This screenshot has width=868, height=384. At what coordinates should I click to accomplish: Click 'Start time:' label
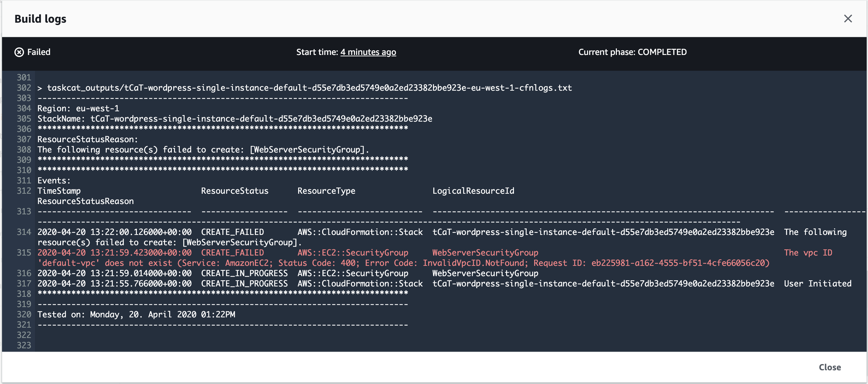317,52
